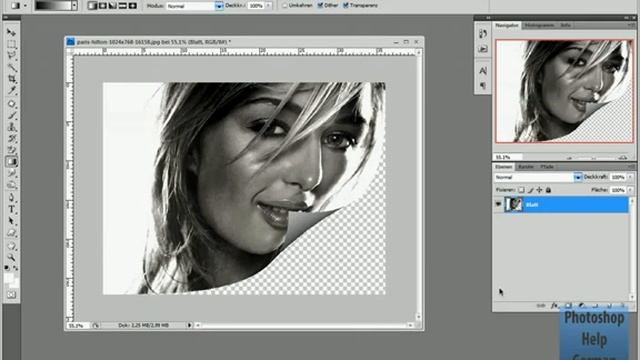Viewport: 640px width, 360px height.
Task: Open the Modus blend mode dropdown
Action: (219, 6)
